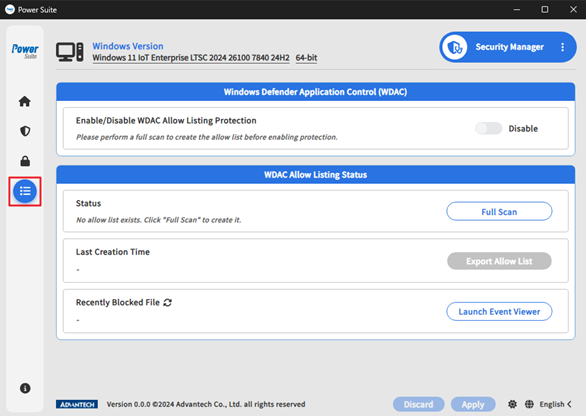The width and height of the screenshot is (586, 418).
Task: Click the Power Suite logo in sidebar
Action: coord(25,51)
